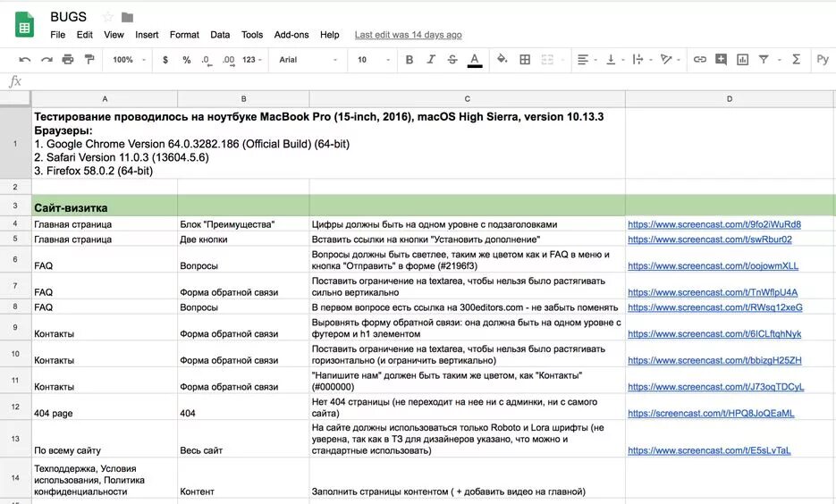Viewport: 836px width, 504px height.
Task: Select column C header
Action: pos(467,98)
